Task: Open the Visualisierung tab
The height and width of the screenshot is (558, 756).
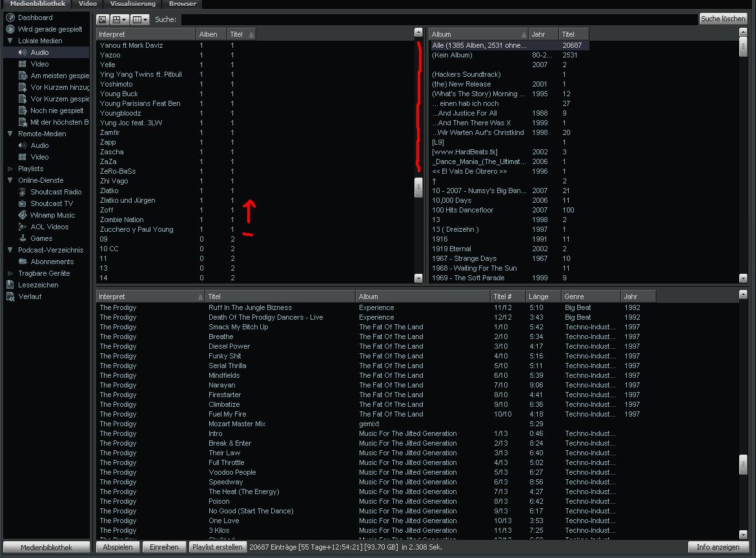Action: tap(132, 4)
